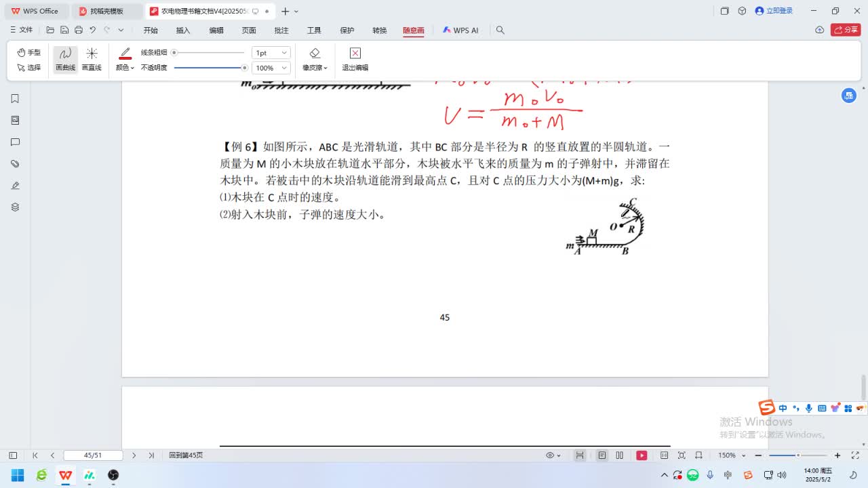The height and width of the screenshot is (488, 868).
Task: Switch to the WPS Office home tab
Action: pos(35,11)
